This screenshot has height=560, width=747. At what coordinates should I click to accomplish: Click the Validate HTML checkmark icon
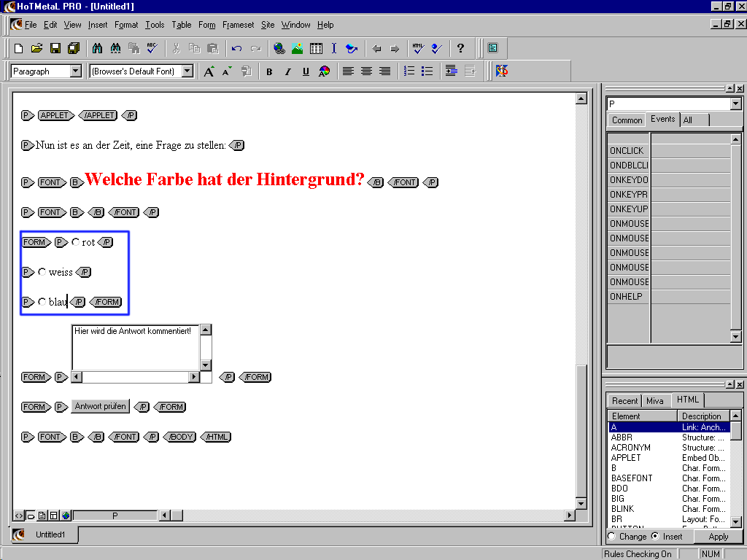(417, 49)
